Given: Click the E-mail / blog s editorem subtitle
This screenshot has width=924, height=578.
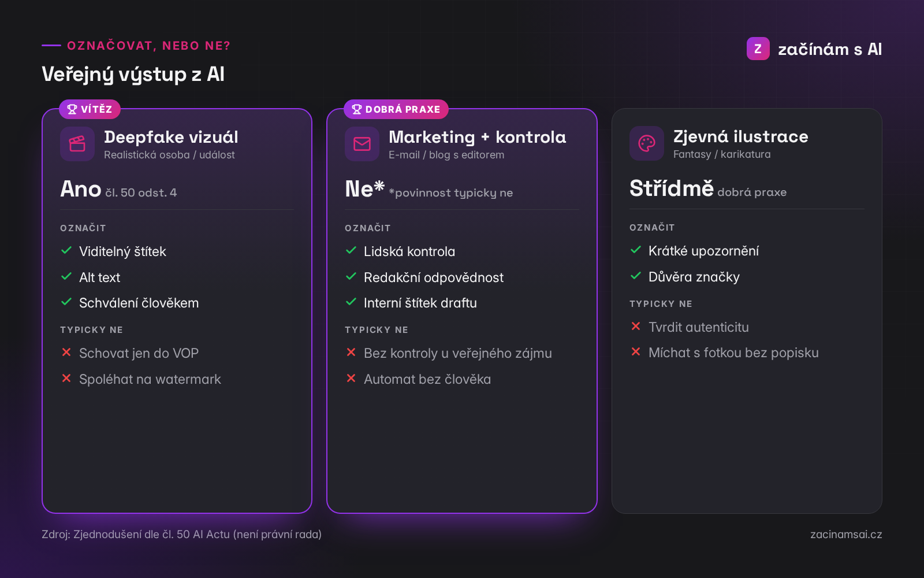Looking at the screenshot, I should [x=446, y=155].
